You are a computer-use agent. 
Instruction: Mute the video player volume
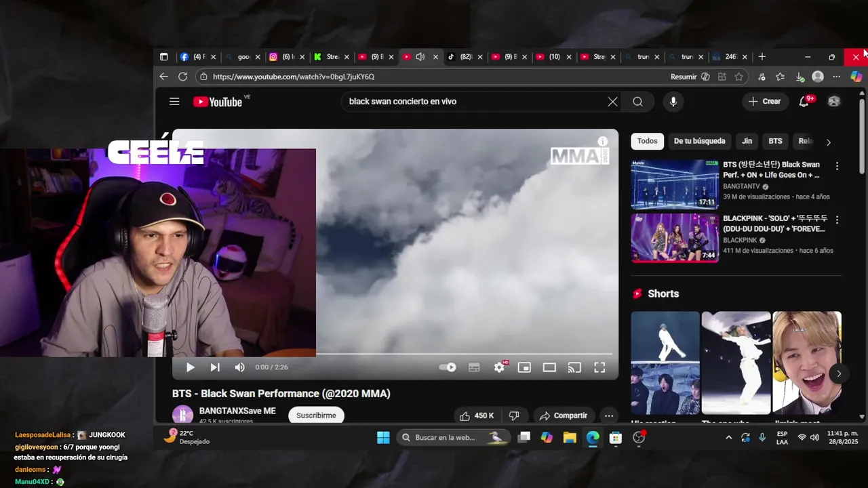tap(239, 367)
